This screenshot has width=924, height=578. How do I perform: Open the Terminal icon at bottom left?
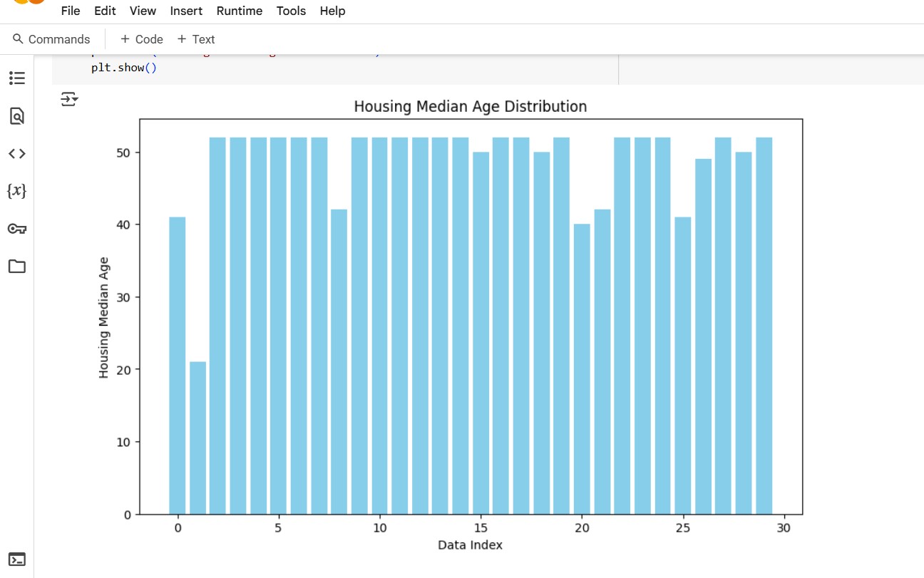16,559
